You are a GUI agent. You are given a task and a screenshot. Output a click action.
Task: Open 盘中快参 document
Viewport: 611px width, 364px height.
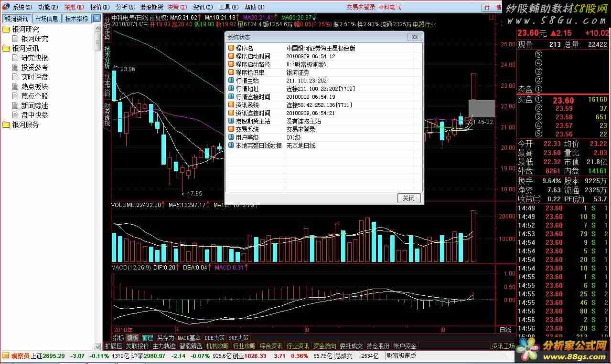34,115
